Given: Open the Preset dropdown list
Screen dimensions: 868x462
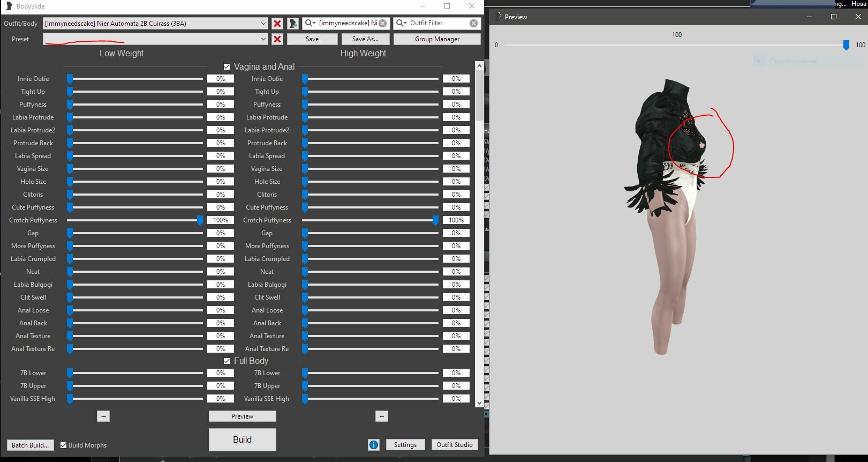Looking at the screenshot, I should tap(263, 39).
